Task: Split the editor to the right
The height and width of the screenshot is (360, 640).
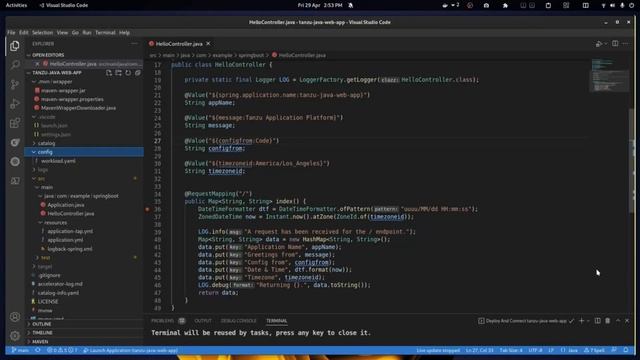Action: [x=615, y=44]
